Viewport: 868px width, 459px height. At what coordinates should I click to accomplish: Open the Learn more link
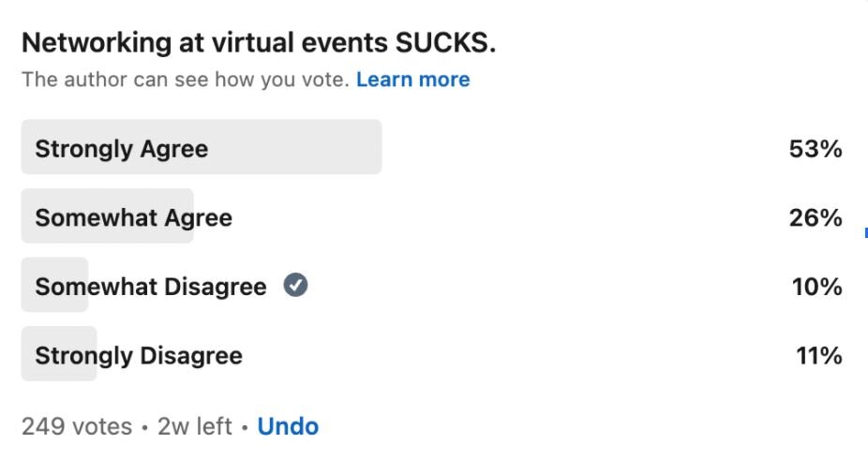click(412, 80)
